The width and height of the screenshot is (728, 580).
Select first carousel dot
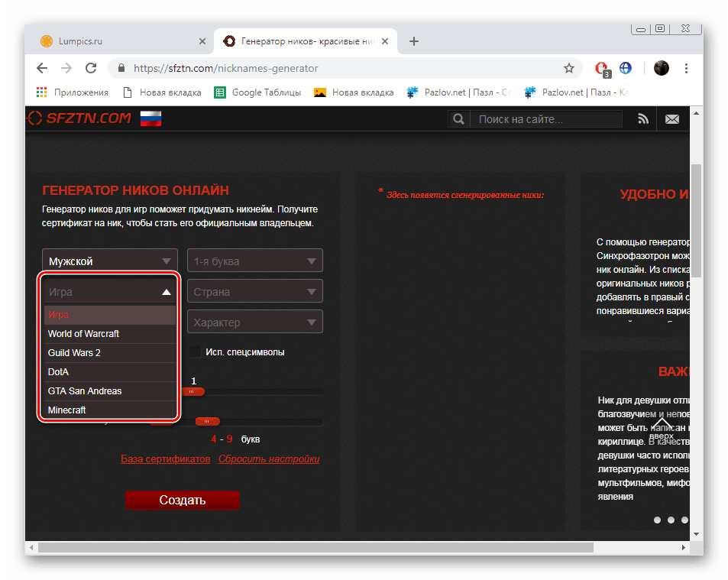(x=657, y=520)
